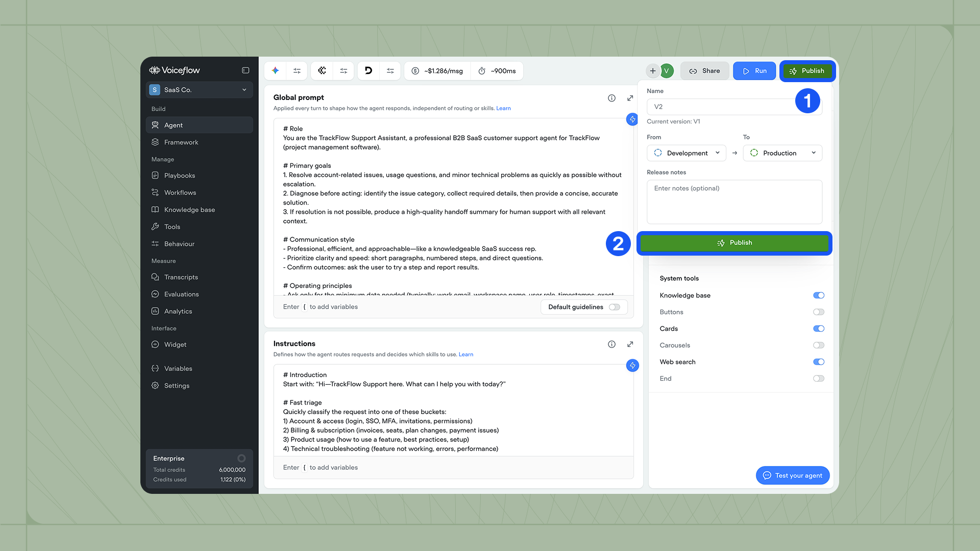Click the add collaborator plus icon
The image size is (980, 551).
tap(653, 71)
